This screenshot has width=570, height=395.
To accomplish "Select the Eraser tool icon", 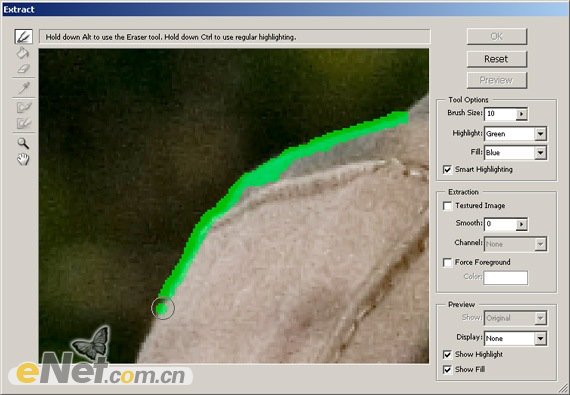I will [24, 69].
